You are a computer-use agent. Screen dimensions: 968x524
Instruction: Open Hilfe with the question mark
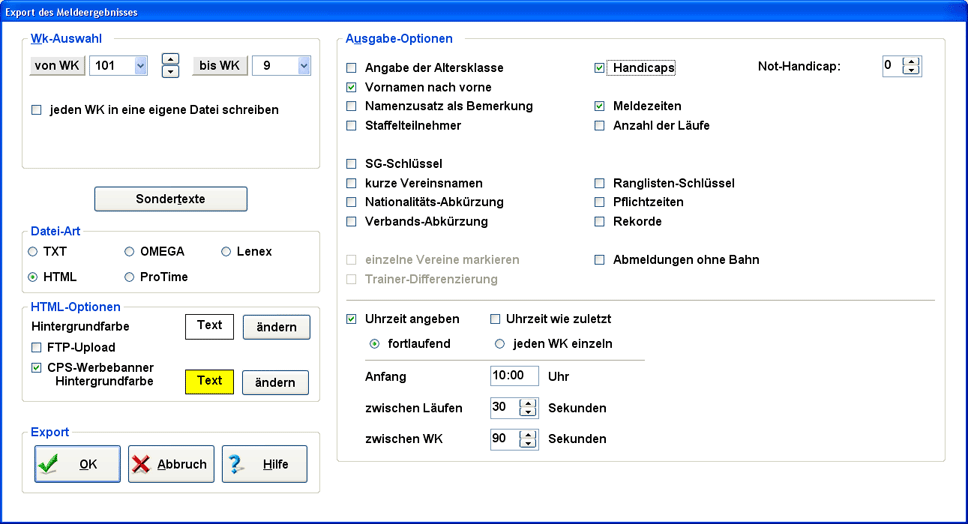pos(264,464)
